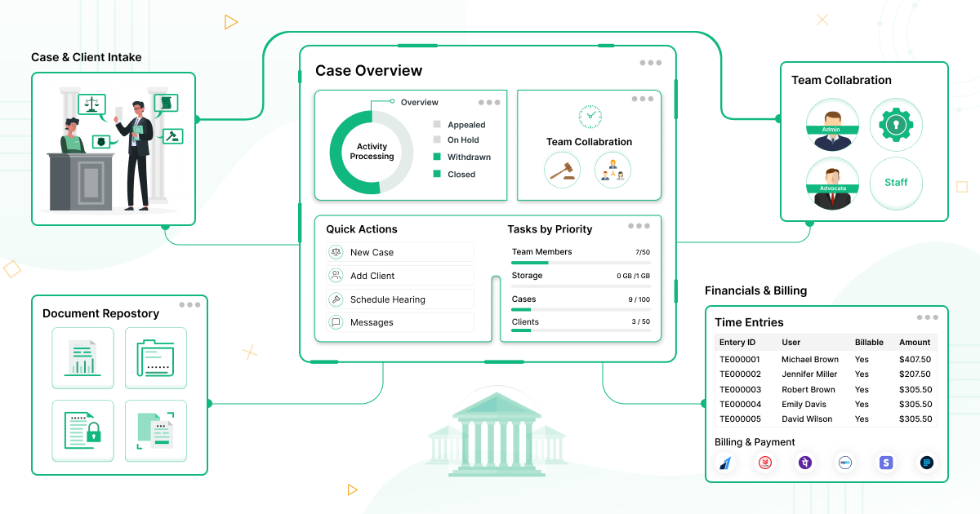Click the Amount column header
Image resolution: width=980 pixels, height=514 pixels.
[915, 343]
